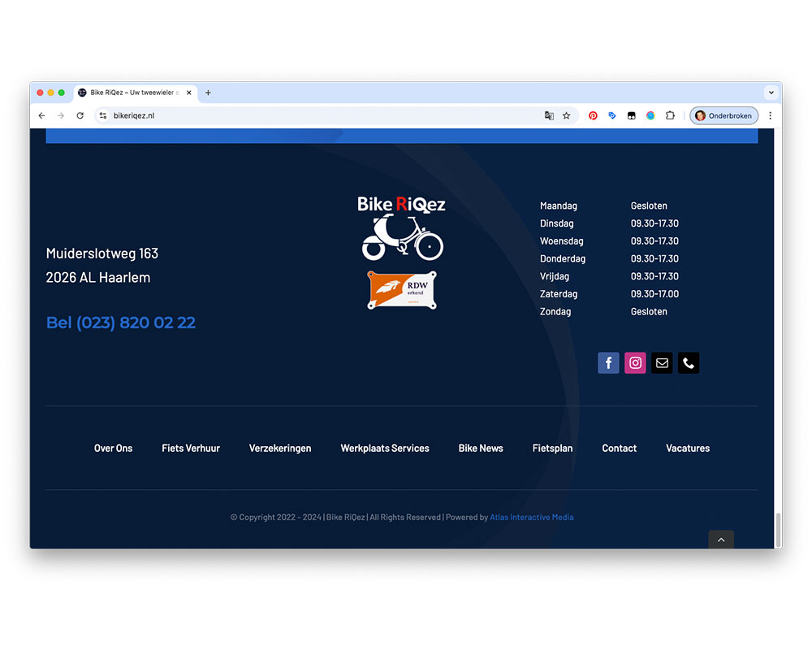812x650 pixels.
Task: Go to Werkplaats Services page
Action: [385, 448]
